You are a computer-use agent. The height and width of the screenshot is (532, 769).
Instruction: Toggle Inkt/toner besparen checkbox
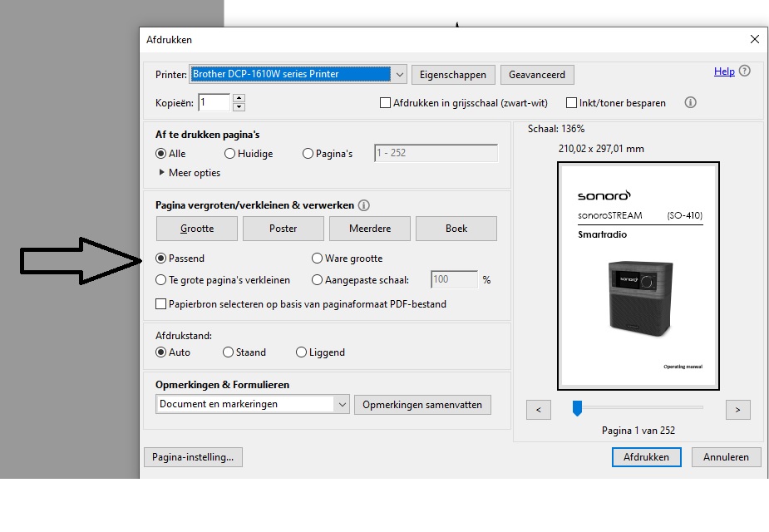(571, 103)
